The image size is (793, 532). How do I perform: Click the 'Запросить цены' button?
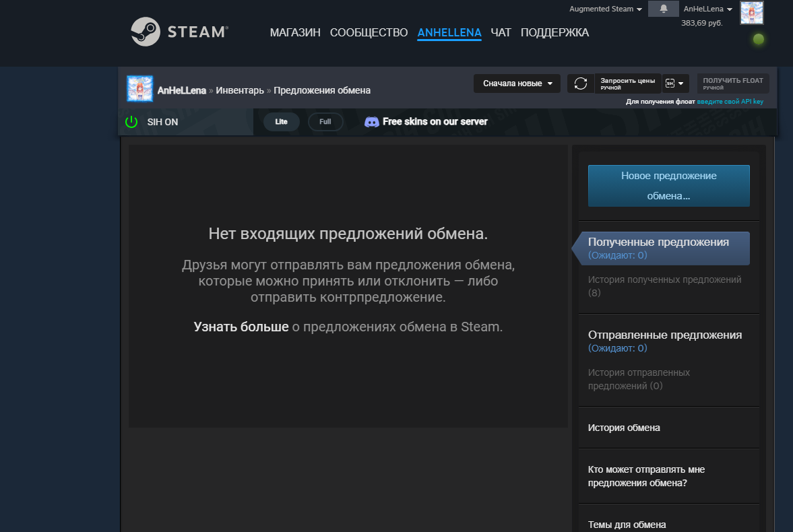point(628,84)
